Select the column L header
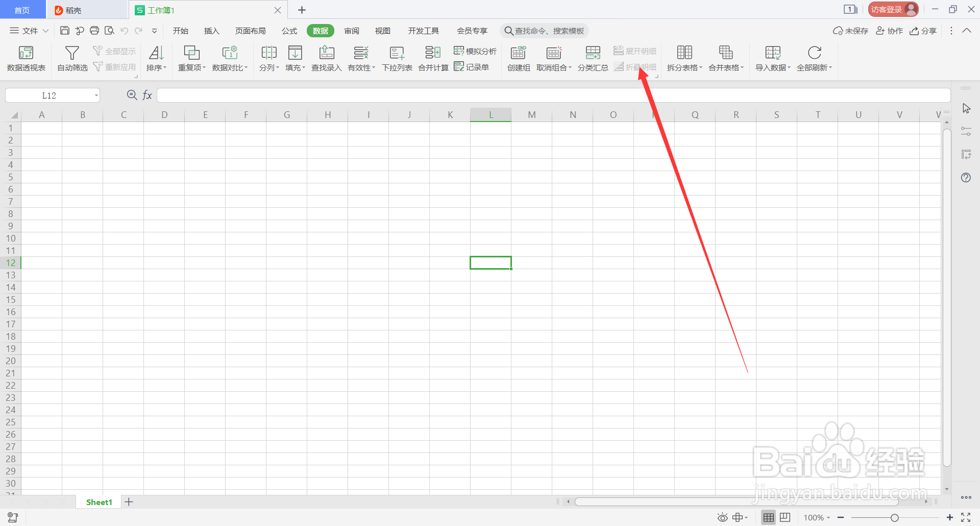 coord(491,114)
